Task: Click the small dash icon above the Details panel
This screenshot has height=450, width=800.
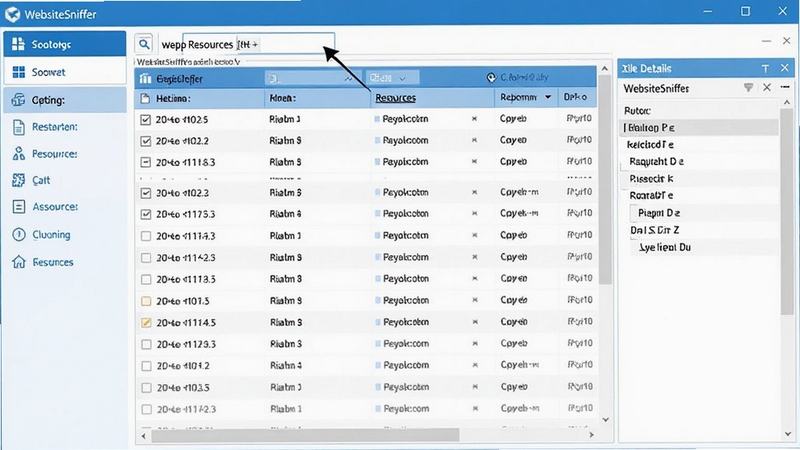Action: click(x=766, y=41)
